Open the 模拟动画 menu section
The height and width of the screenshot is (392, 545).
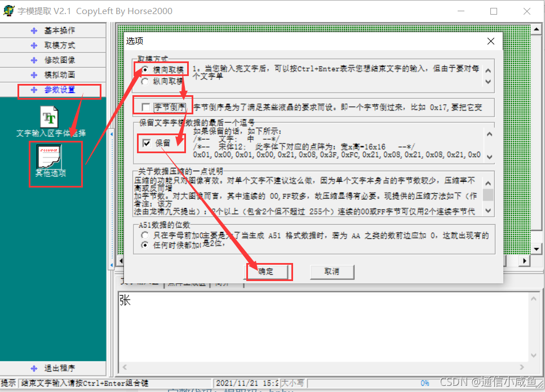[x=53, y=75]
